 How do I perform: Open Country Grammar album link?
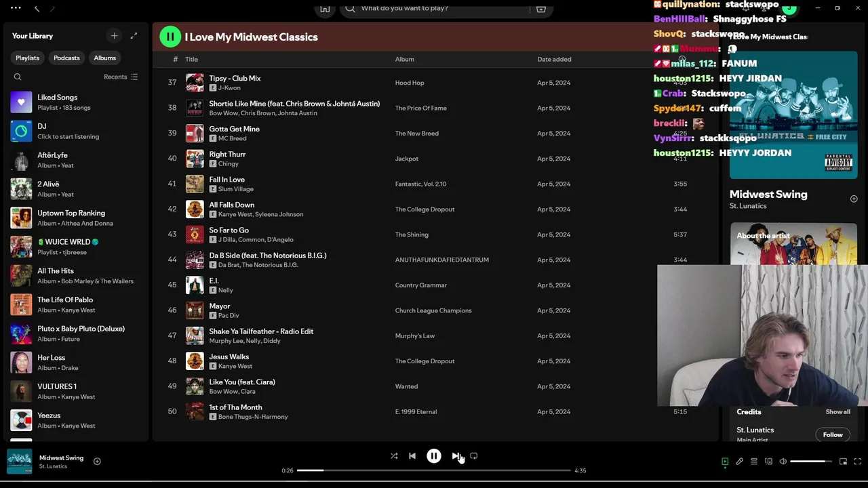click(x=421, y=285)
